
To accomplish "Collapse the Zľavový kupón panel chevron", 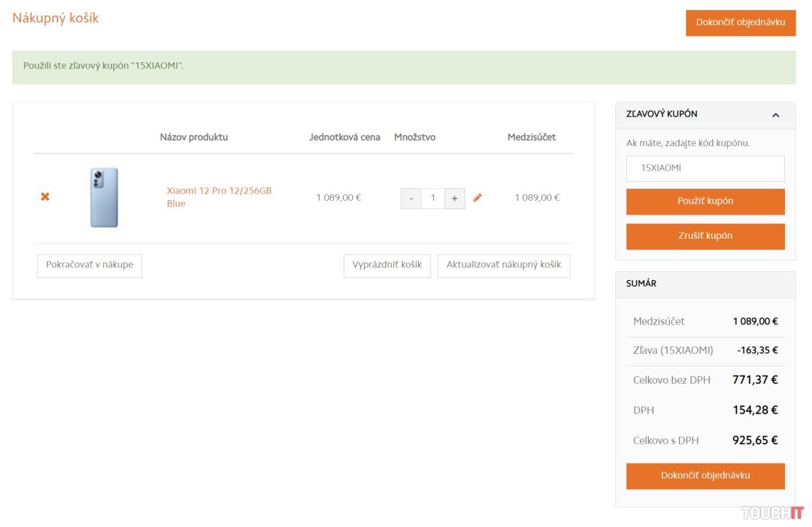I will point(775,115).
